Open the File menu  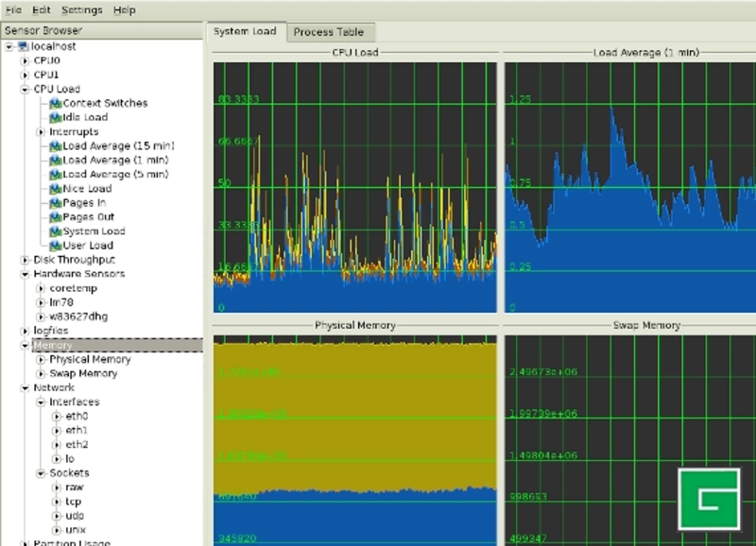[x=14, y=10]
